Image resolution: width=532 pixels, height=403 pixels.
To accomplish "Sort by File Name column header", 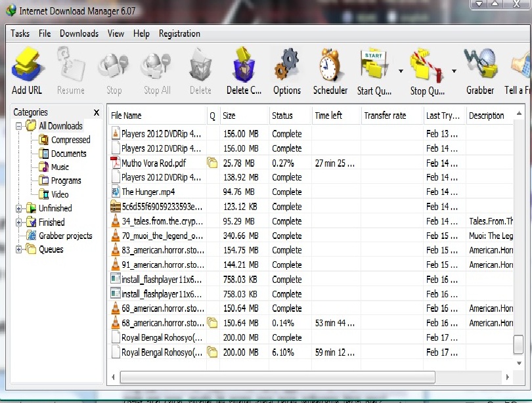I will [158, 116].
